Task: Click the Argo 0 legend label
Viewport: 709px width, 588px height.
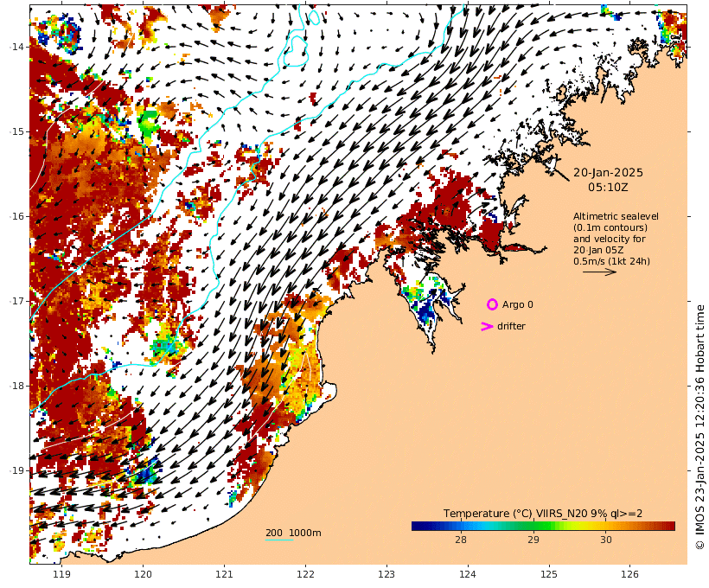Action: point(517,305)
